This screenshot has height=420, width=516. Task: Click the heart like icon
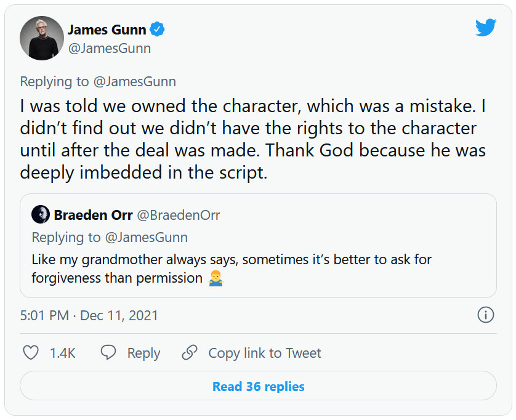pos(30,353)
